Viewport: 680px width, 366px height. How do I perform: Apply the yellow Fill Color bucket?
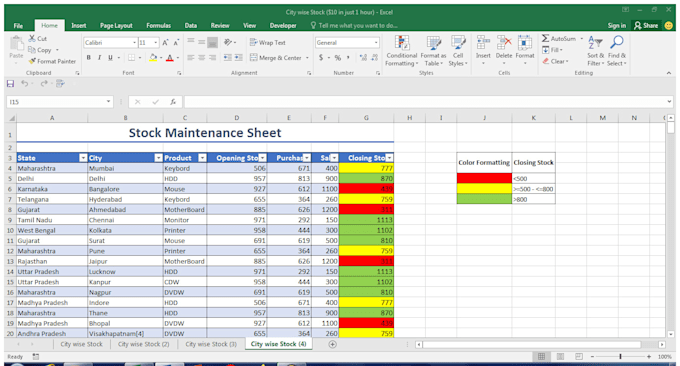(153, 57)
